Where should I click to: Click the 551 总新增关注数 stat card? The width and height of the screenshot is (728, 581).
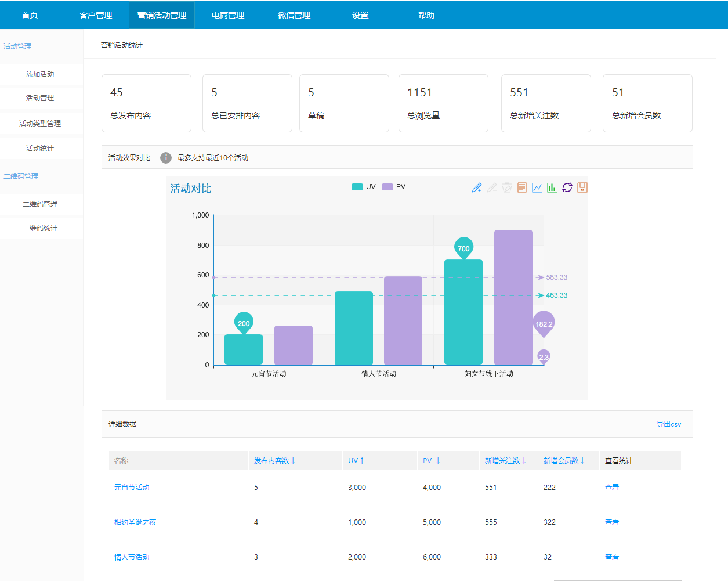tap(546, 103)
